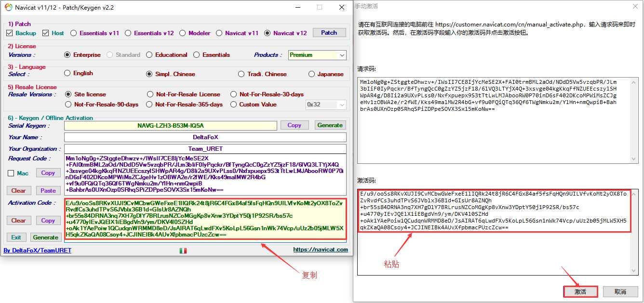Viewport: 644px width, 303px height.
Task: Click up arrow of 激活码 scrollbar
Action: 634,194
